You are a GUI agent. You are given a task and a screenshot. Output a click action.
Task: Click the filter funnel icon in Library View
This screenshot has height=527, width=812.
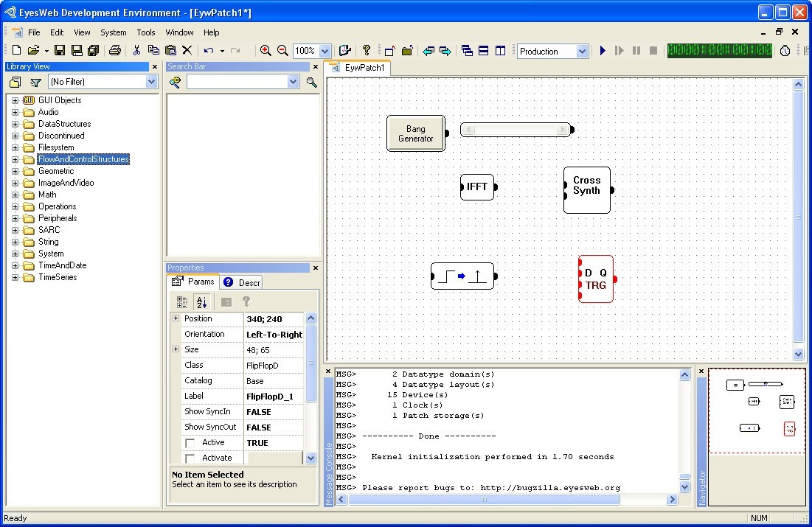point(35,82)
